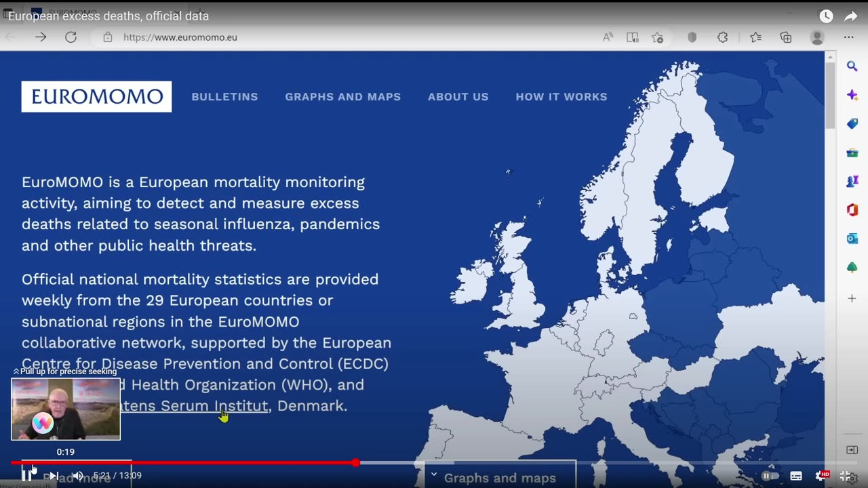Viewport: 868px width, 488px height.
Task: Toggle video subtitles/captions
Action: [796, 476]
